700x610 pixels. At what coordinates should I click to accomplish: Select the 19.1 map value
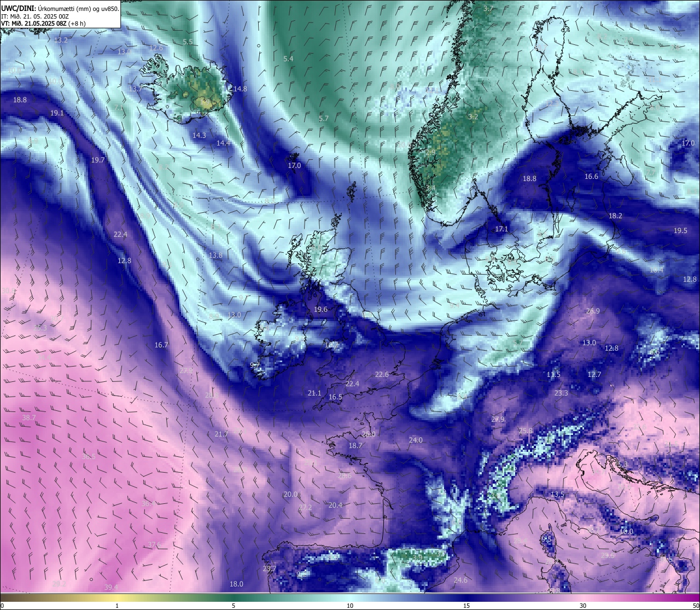click(x=57, y=113)
